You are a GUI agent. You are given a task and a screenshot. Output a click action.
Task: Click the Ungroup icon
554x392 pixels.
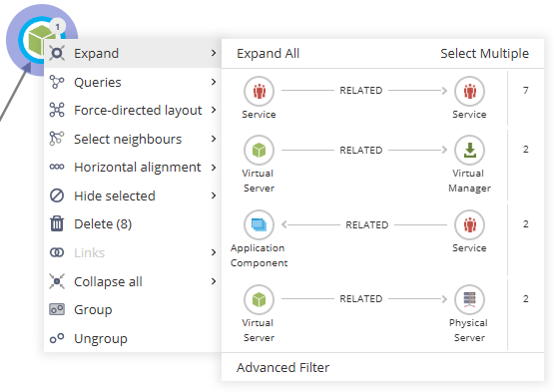pyautogui.click(x=57, y=338)
